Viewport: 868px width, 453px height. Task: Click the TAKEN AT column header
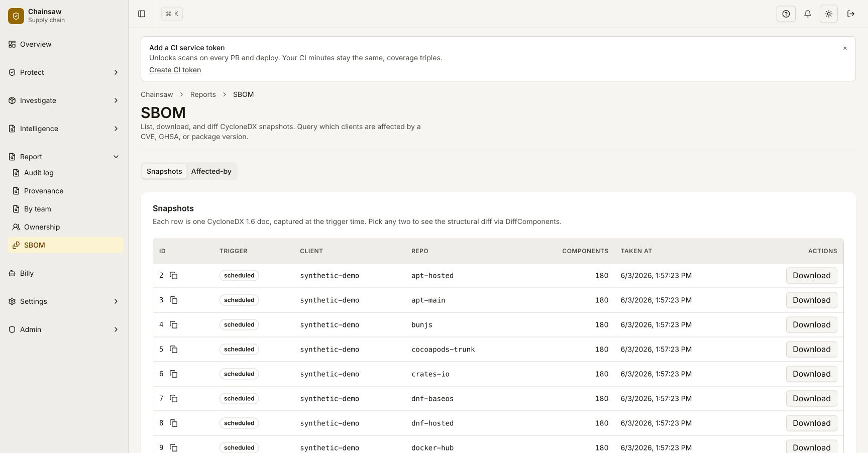pyautogui.click(x=636, y=251)
